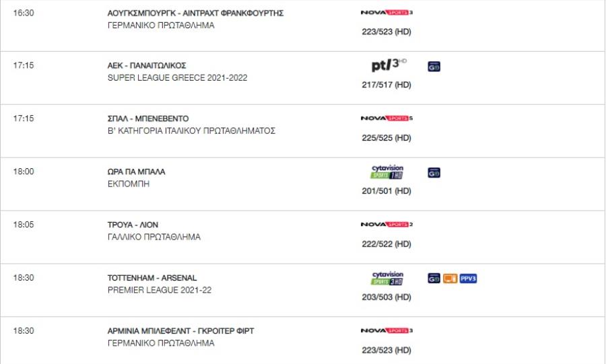Image resolution: width=606 pixels, height=364 pixels.
Task: Click the ΑΟΥΓΚΣΜΠΟΥΡΓΚ - ΑΙΝΤΡΑΧΤ ΦΡΑΝΚΦΟΥΡΤΗΣ title
Action: (x=195, y=13)
